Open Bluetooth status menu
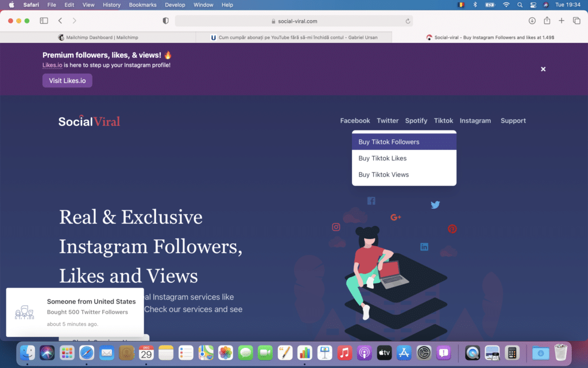Screen dimensions: 588x368 475,5
